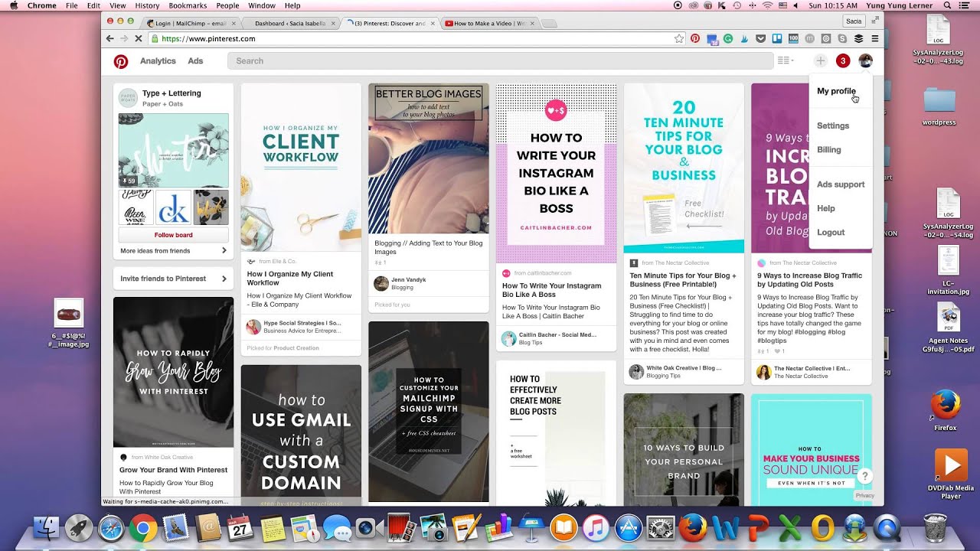Click Logout in the profile menu
The width and height of the screenshot is (980, 551).
[831, 233]
